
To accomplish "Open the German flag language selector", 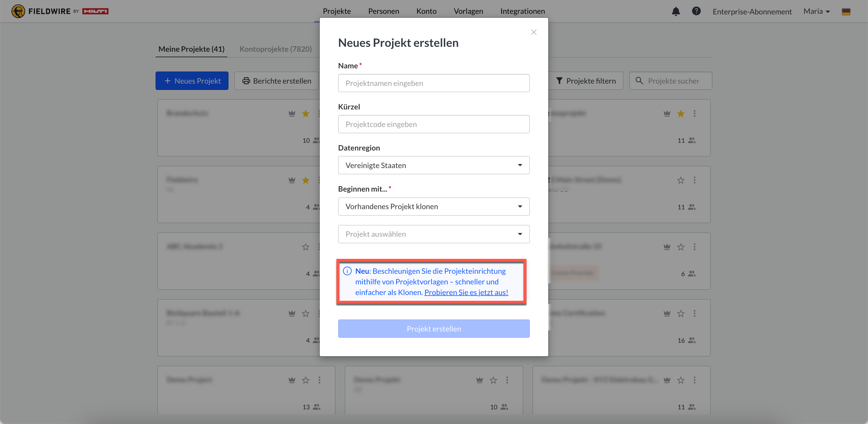I will (846, 12).
